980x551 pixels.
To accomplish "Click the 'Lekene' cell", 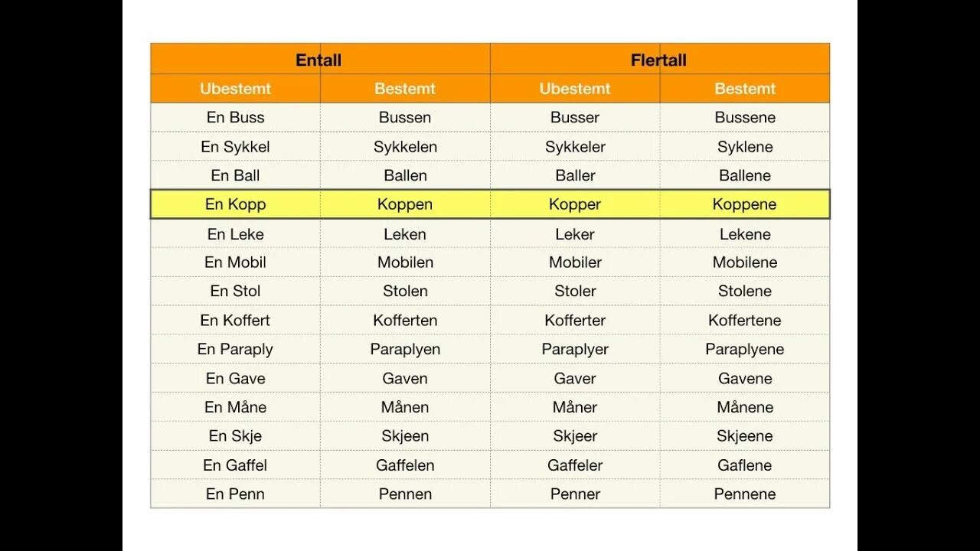I will (x=745, y=234).
